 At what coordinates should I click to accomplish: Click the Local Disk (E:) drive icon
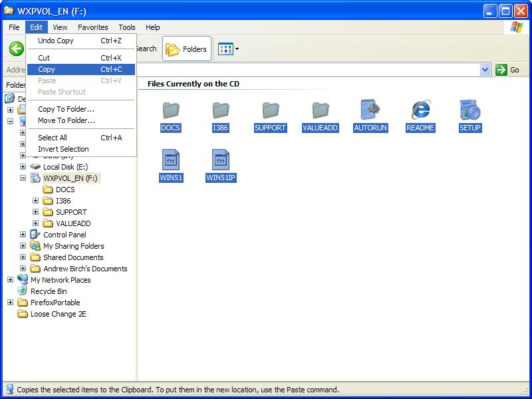(35, 167)
